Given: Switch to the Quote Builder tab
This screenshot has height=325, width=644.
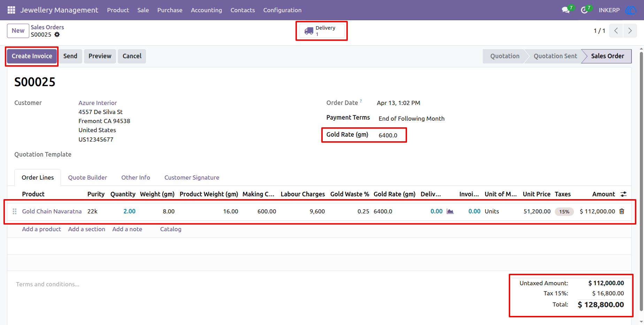Looking at the screenshot, I should click(x=87, y=177).
